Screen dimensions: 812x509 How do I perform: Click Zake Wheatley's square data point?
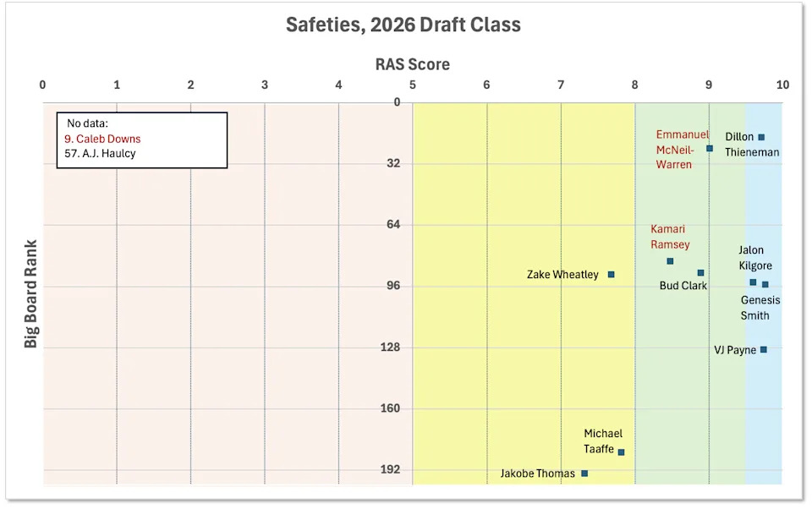point(611,275)
